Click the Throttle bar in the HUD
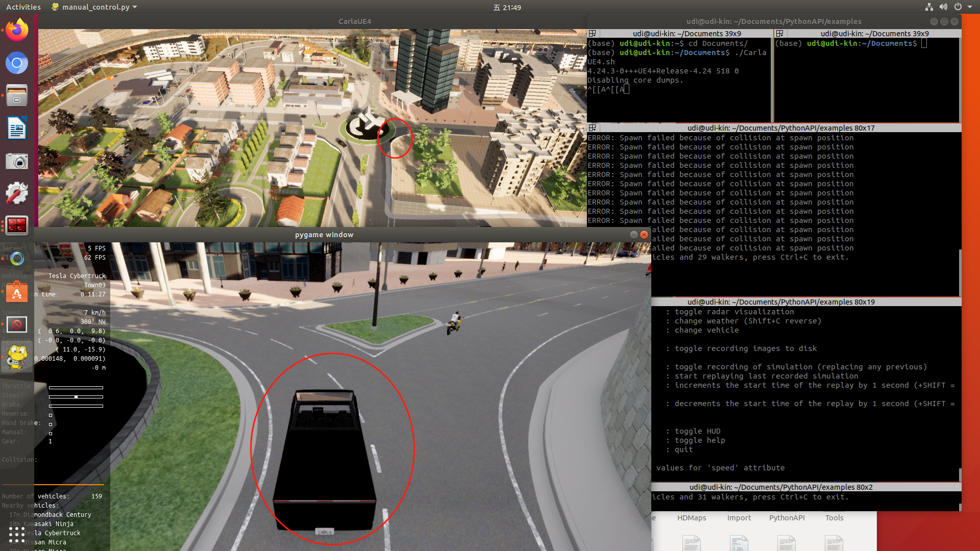This screenshot has height=551, width=980. click(x=76, y=388)
